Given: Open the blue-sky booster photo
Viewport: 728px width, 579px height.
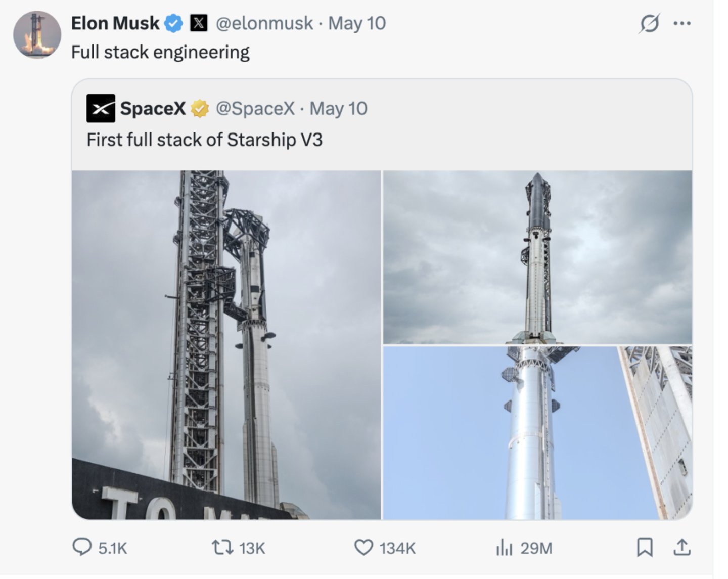Looking at the screenshot, I should (x=537, y=433).
